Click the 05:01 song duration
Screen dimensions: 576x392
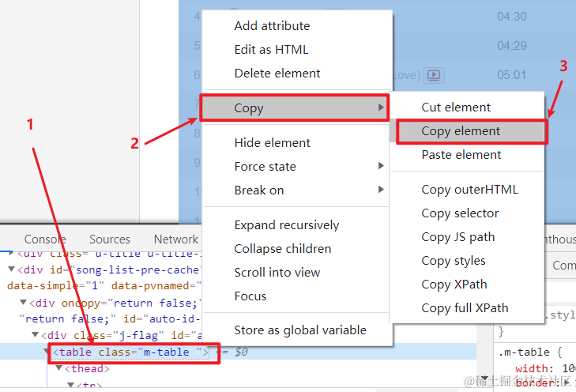click(512, 75)
